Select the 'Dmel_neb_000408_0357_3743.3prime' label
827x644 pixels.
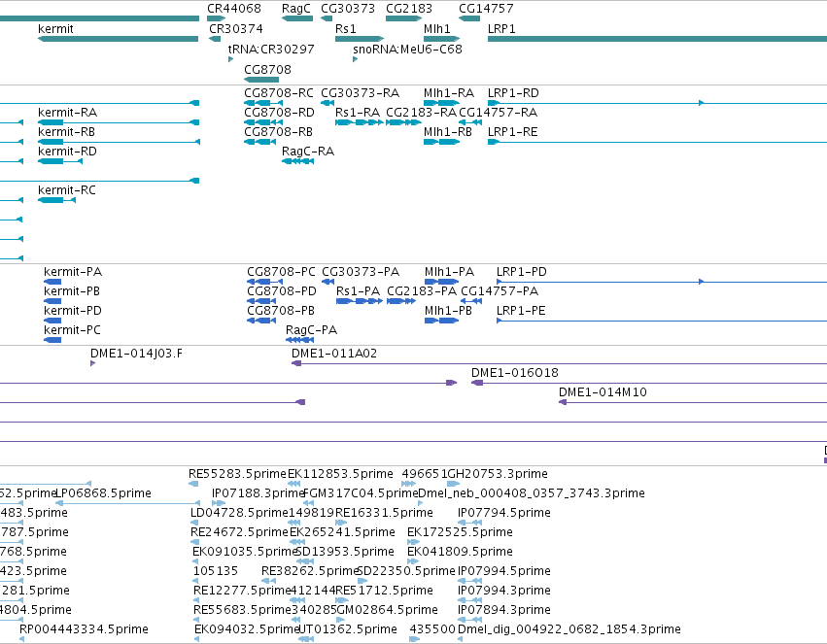click(x=532, y=493)
